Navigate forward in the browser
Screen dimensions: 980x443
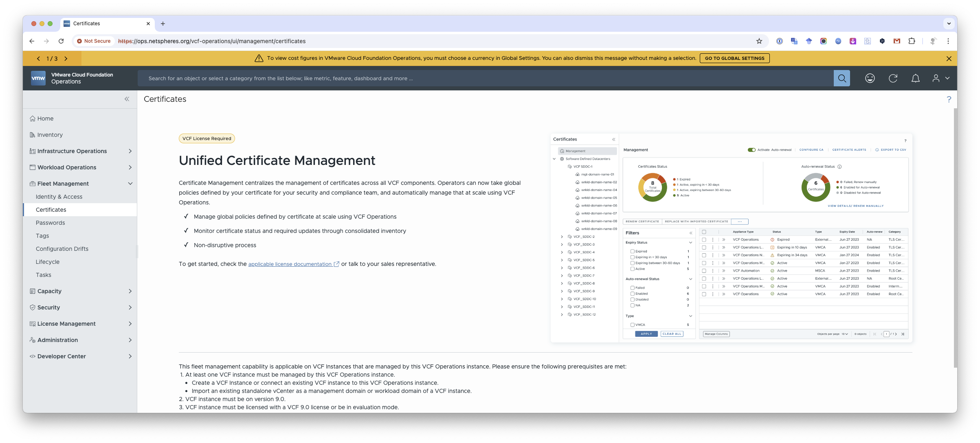click(x=46, y=41)
